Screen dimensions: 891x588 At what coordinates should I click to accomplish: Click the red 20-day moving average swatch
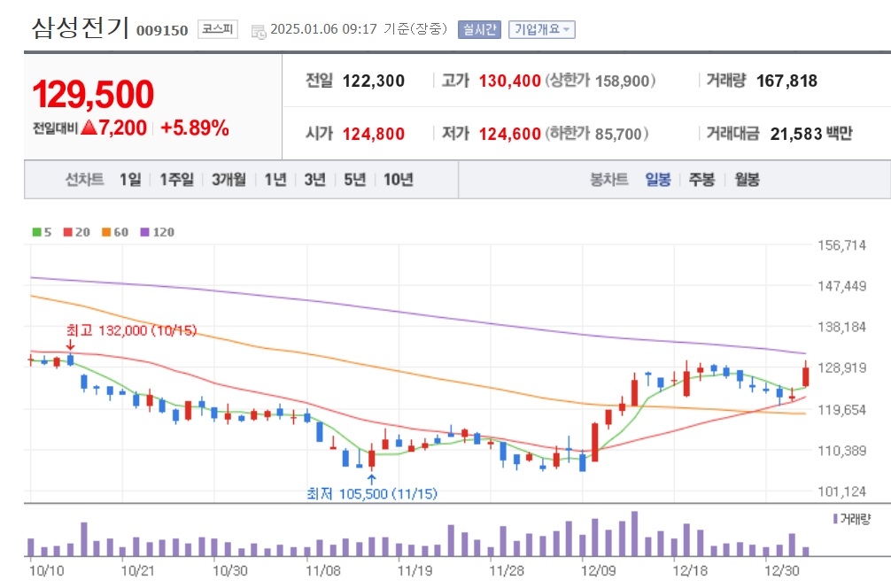pos(68,232)
